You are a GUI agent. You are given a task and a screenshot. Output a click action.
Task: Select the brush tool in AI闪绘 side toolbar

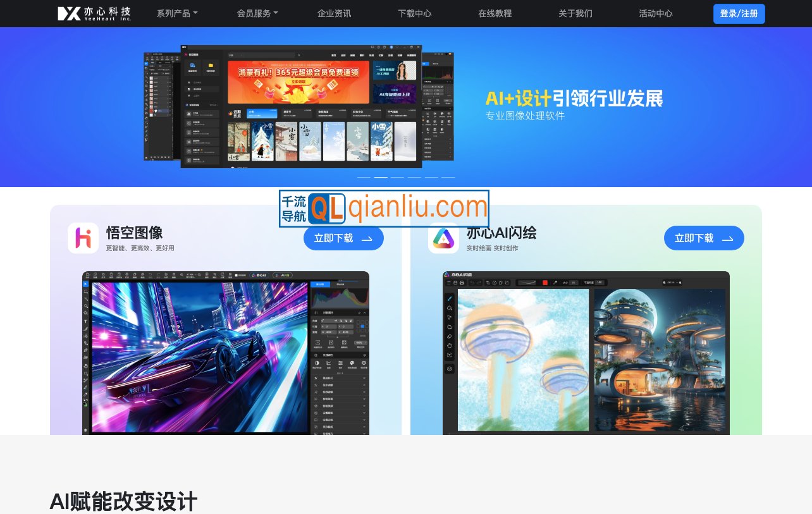point(450,298)
